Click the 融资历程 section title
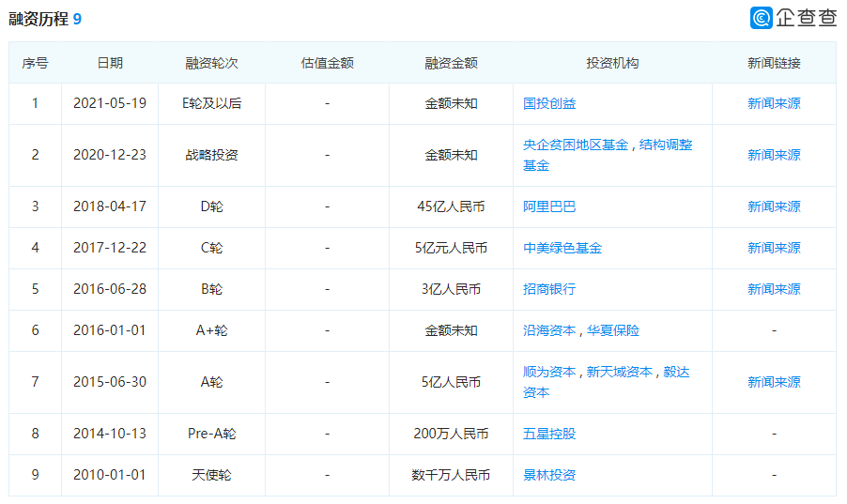Screen dimensions: 847x504 [38, 20]
